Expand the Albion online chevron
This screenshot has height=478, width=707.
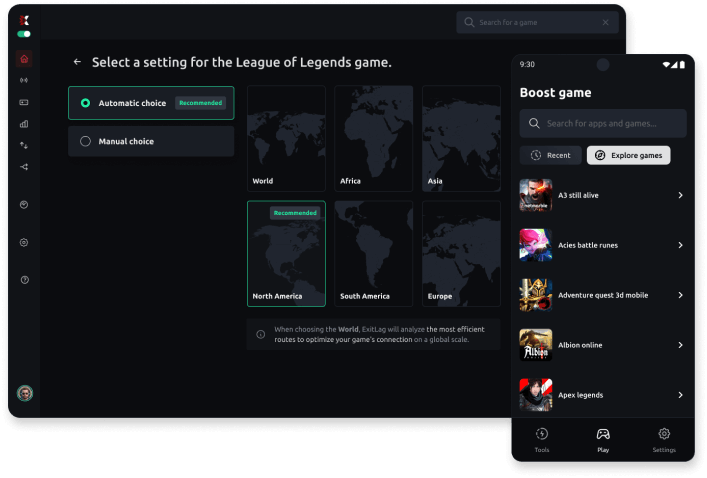click(680, 345)
